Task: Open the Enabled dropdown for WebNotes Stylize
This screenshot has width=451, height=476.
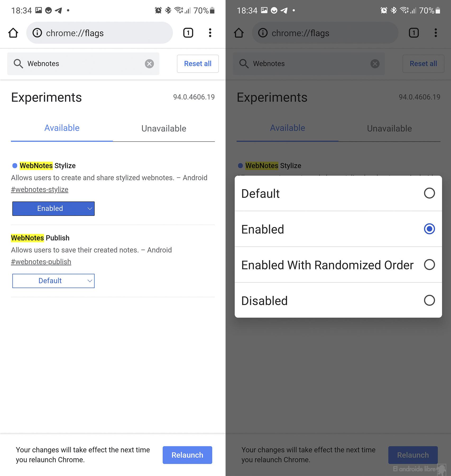Action: pyautogui.click(x=53, y=208)
